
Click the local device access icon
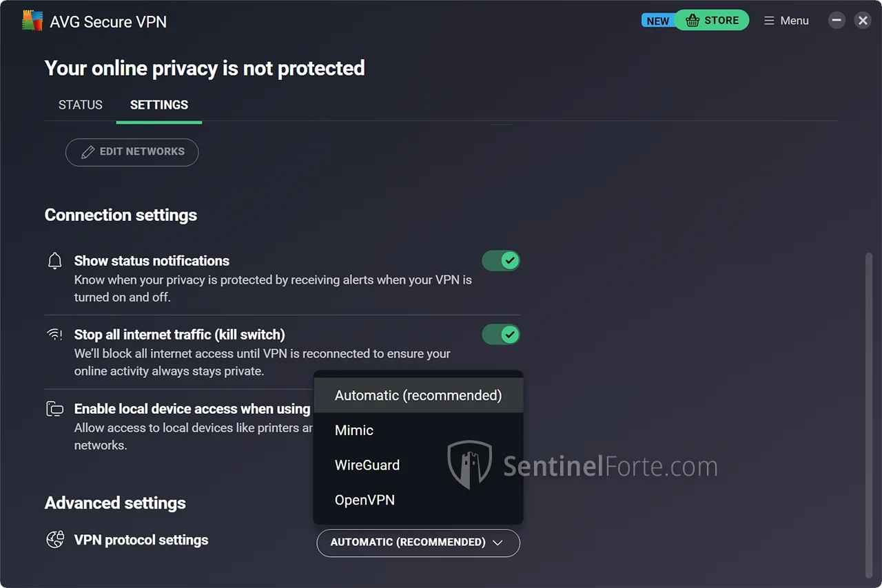(x=54, y=409)
